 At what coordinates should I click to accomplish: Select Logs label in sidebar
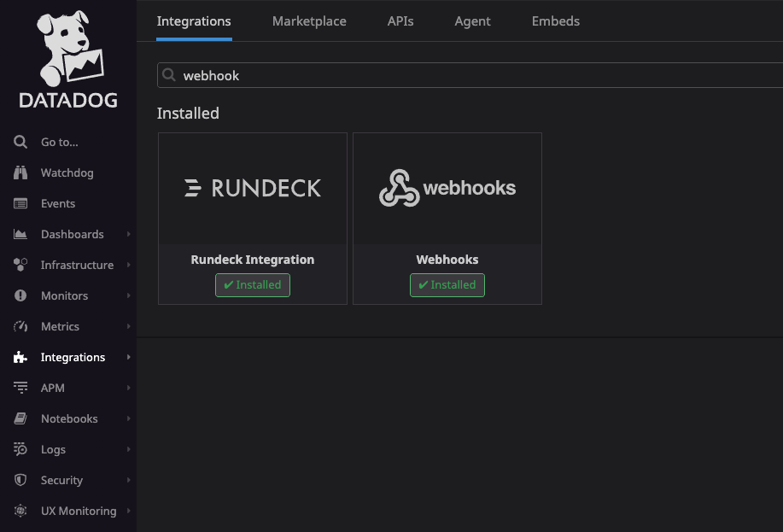coord(53,449)
